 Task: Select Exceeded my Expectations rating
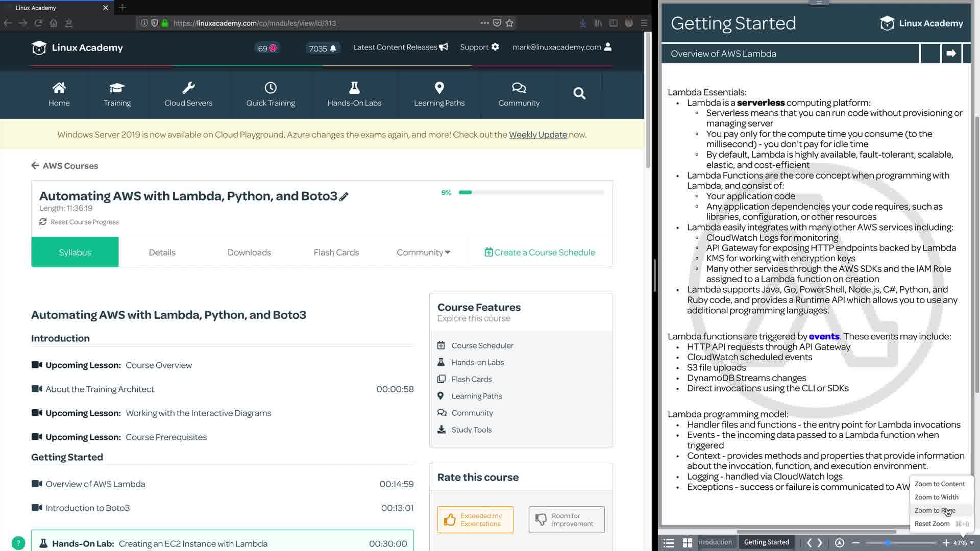click(475, 520)
